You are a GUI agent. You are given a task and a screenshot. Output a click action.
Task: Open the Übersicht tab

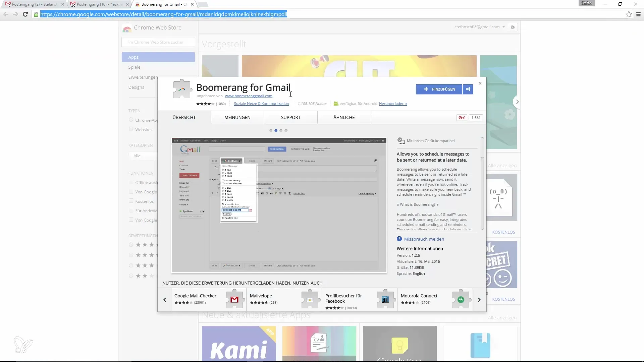tap(184, 117)
